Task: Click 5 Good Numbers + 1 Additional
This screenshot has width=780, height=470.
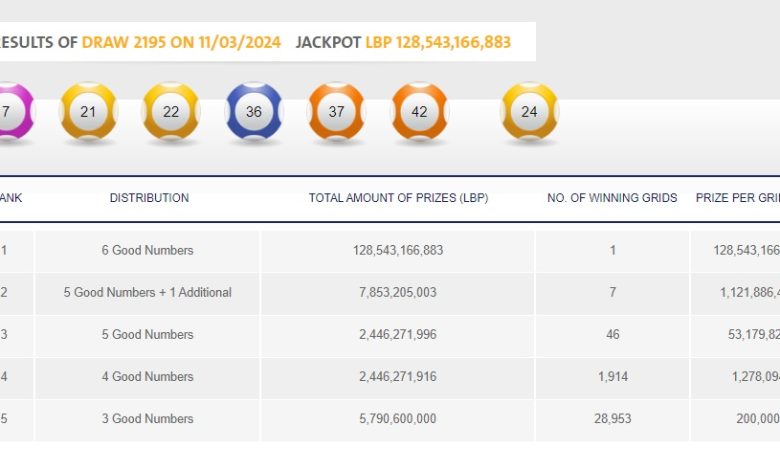Action: tap(148, 292)
